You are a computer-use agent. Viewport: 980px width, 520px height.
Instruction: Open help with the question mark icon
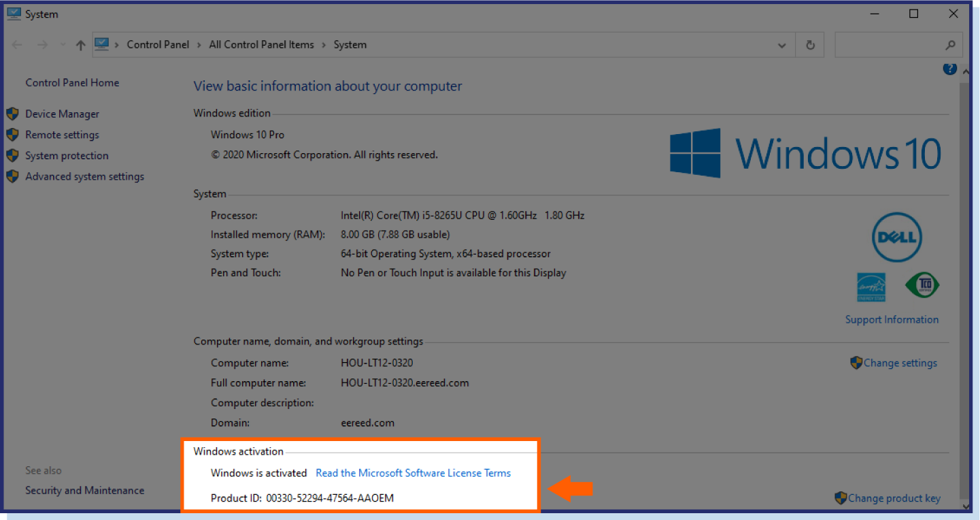(950, 69)
